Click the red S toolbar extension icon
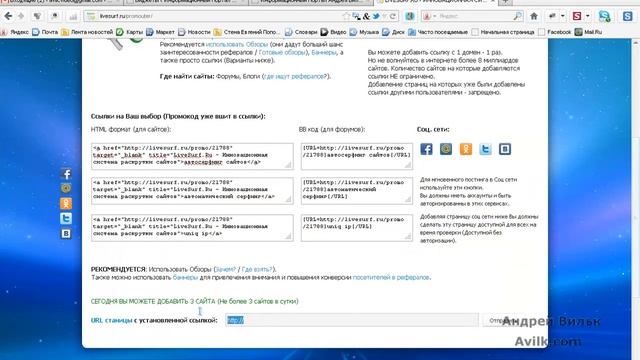 click(x=577, y=16)
